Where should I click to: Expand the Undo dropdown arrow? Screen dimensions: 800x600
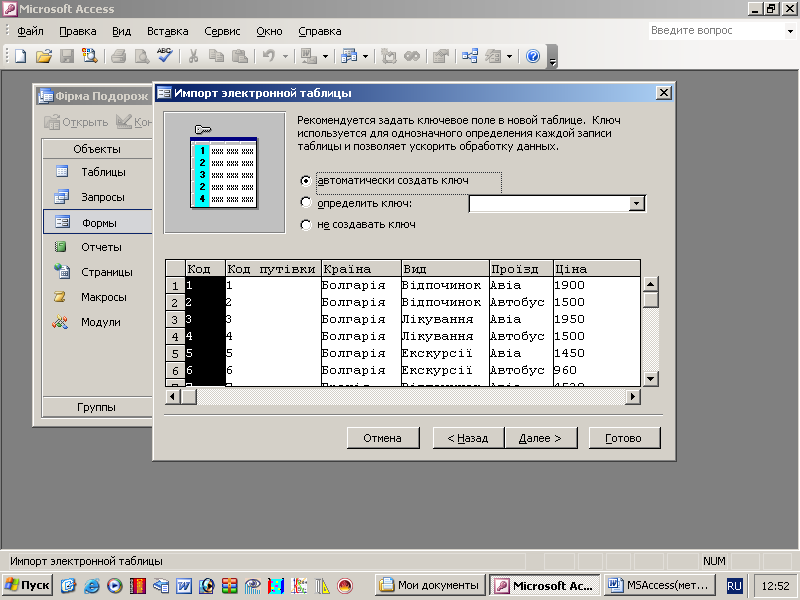point(285,56)
